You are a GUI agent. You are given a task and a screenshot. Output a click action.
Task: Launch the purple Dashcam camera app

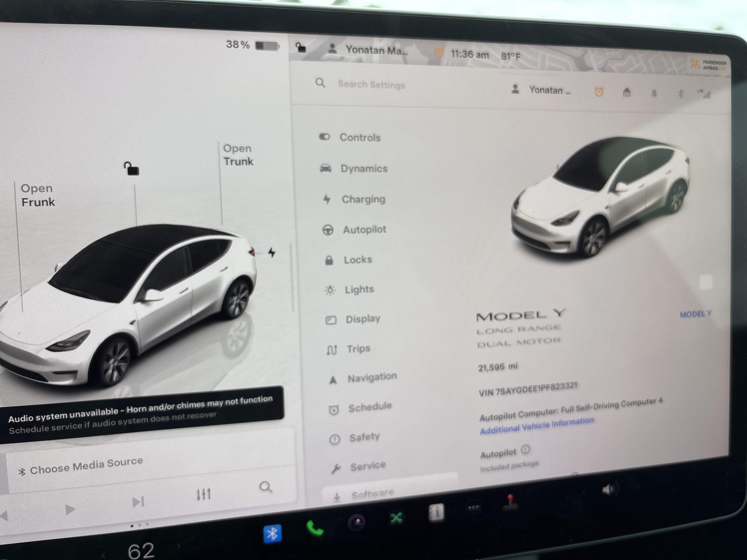click(x=357, y=522)
